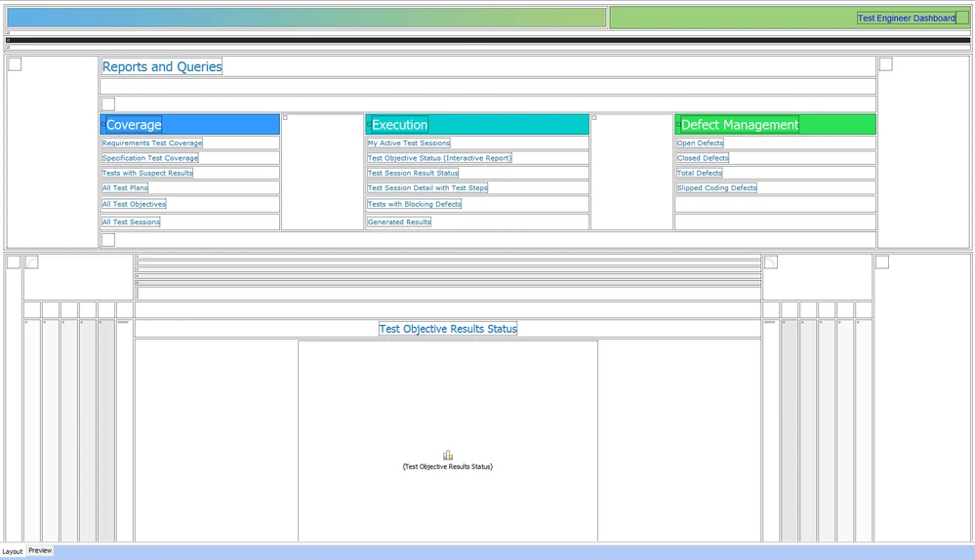Open the All Test Objectives link
Viewport: 975px width, 560px height.
pos(134,204)
